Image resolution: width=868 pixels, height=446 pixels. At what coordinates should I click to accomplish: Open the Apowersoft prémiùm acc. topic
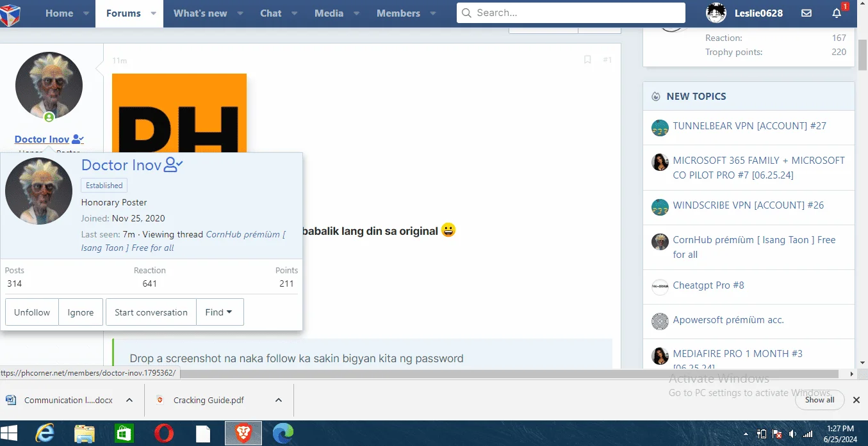pyautogui.click(x=728, y=320)
